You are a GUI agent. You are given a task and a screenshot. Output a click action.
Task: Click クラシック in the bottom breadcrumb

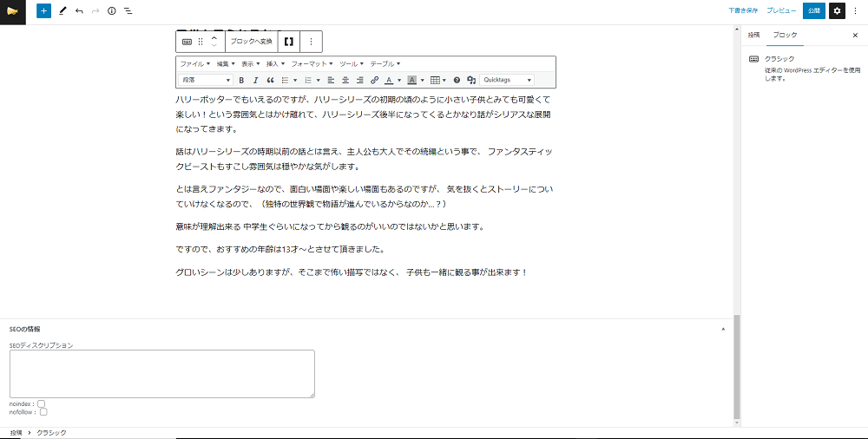[x=51, y=432]
